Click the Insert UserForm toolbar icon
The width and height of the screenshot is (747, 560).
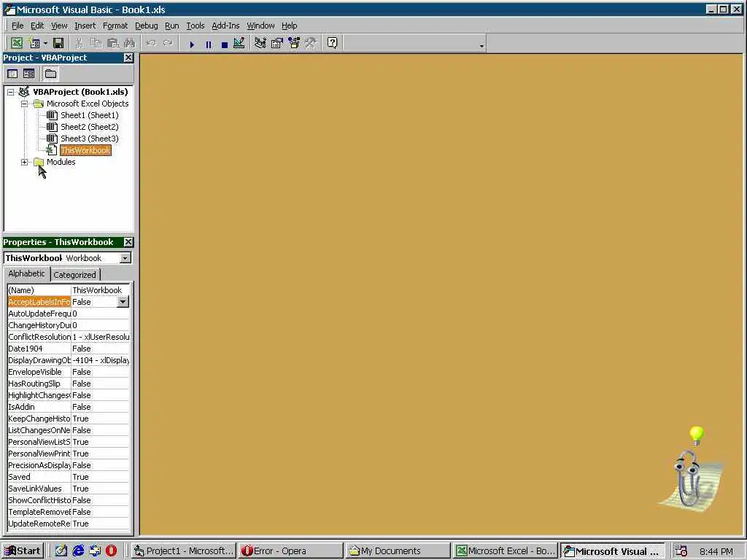(34, 43)
